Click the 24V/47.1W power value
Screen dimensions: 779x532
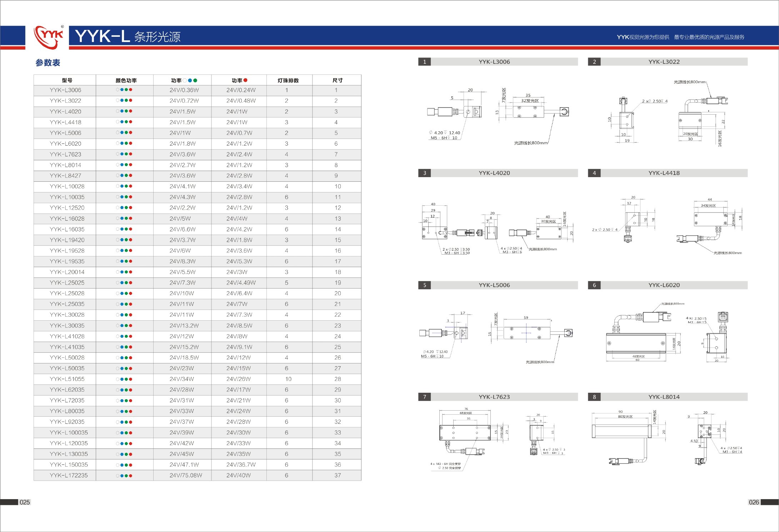184,465
